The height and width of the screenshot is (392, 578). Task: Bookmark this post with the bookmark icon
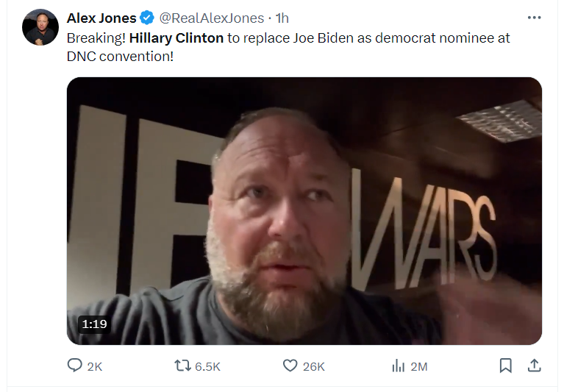[505, 366]
